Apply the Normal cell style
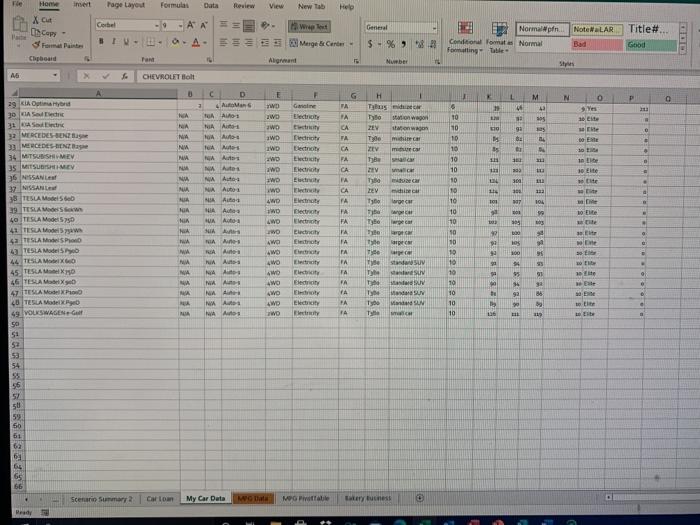The height and width of the screenshot is (525, 700). 542,44
